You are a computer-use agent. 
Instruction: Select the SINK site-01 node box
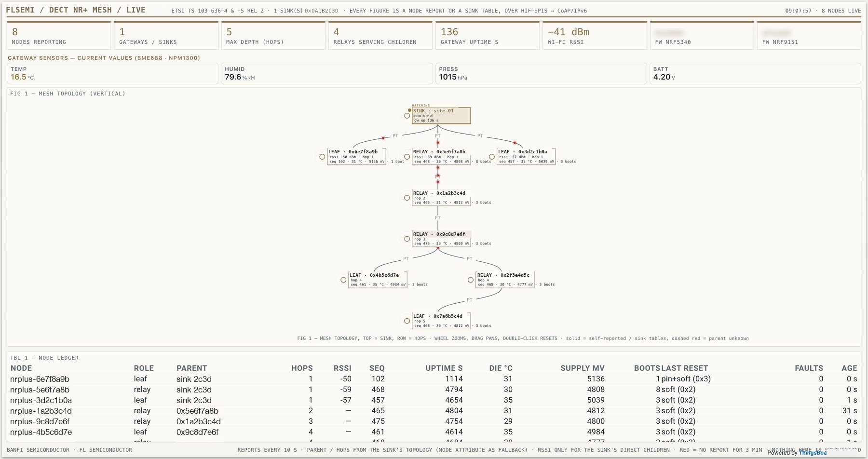coord(441,116)
